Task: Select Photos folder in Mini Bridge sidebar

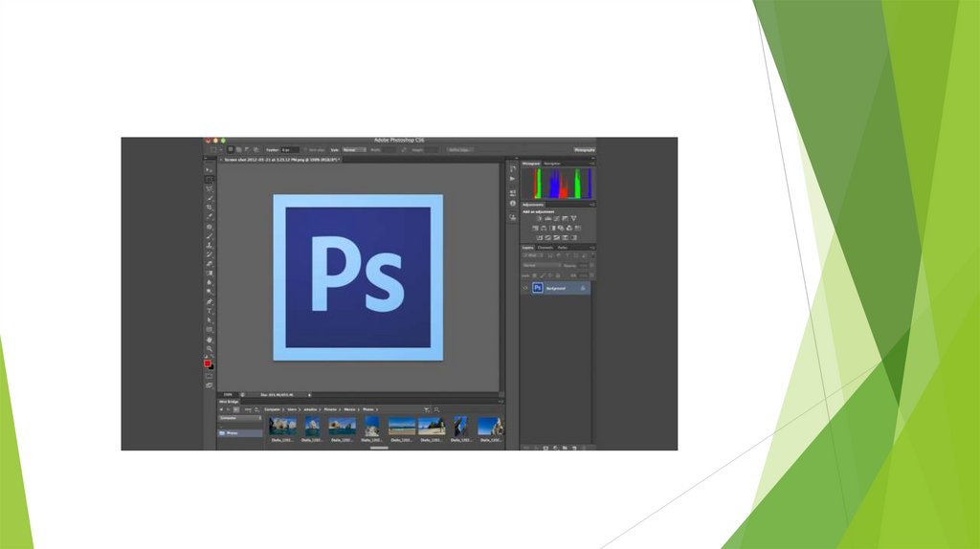Action: coord(240,433)
